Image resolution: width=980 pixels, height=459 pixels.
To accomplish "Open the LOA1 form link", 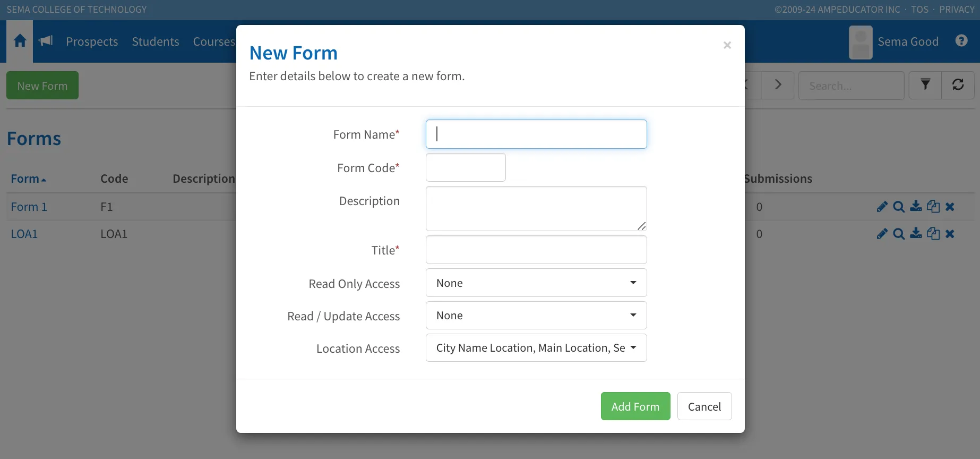I will click(x=24, y=234).
